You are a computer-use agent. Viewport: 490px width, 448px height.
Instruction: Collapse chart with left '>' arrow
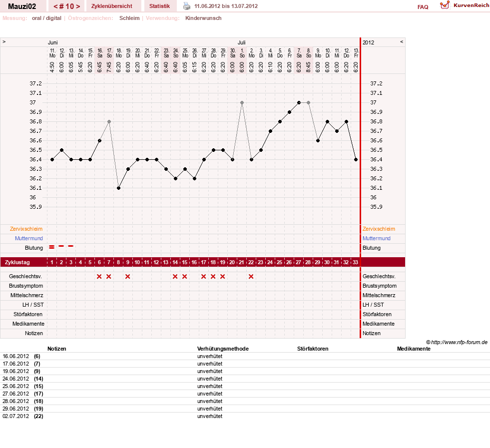pos(4,42)
